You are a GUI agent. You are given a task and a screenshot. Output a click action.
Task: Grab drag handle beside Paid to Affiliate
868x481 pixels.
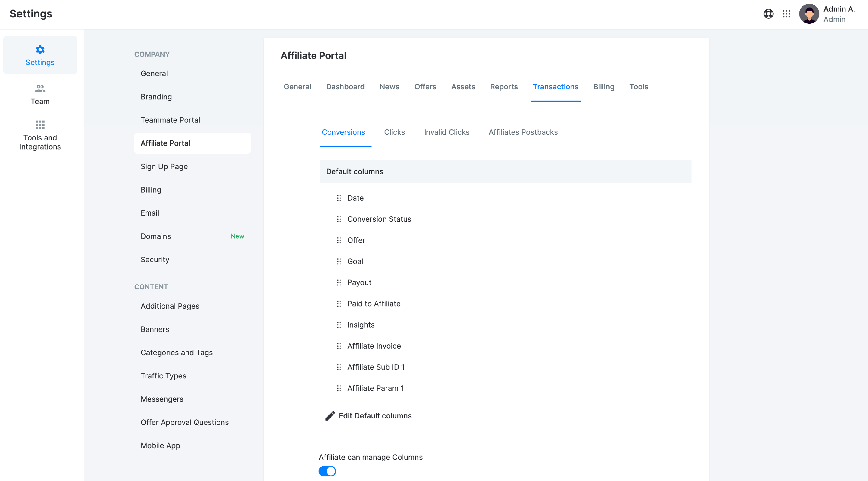coord(339,304)
